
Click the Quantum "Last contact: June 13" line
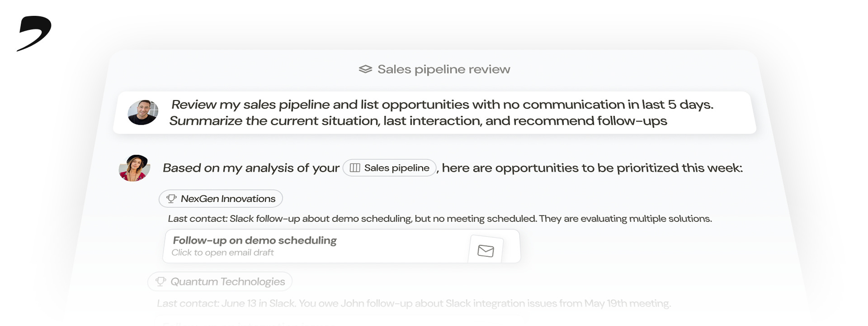pos(413,303)
